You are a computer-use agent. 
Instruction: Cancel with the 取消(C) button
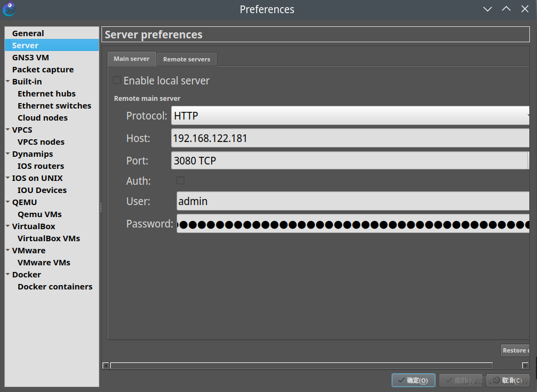pos(508,380)
